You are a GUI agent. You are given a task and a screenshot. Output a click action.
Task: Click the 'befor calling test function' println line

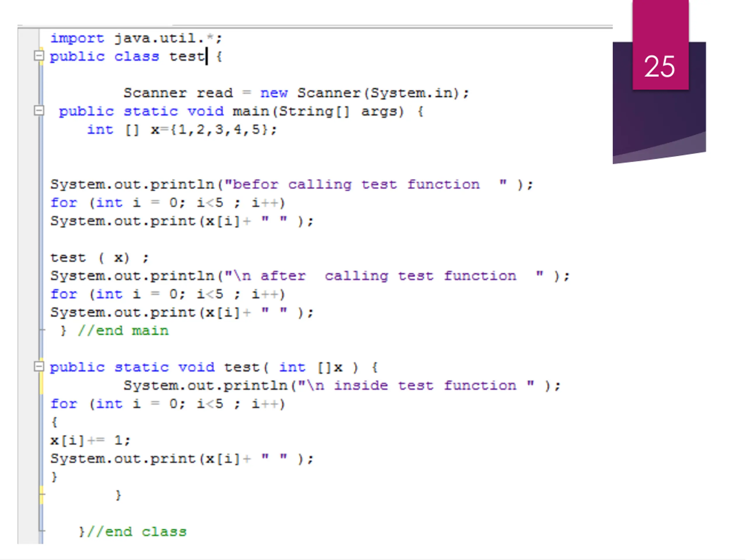pos(292,185)
